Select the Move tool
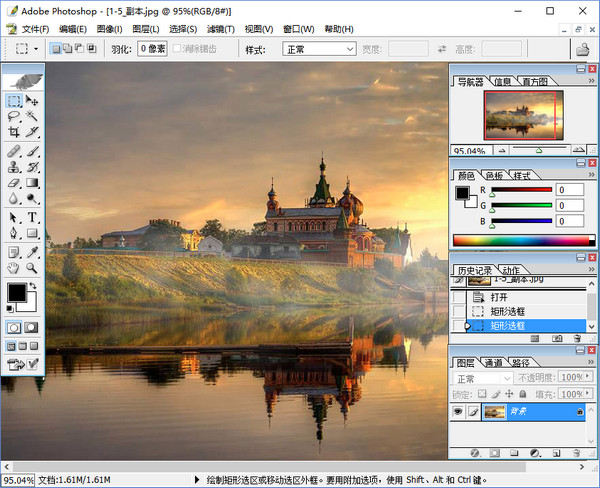 click(32, 102)
